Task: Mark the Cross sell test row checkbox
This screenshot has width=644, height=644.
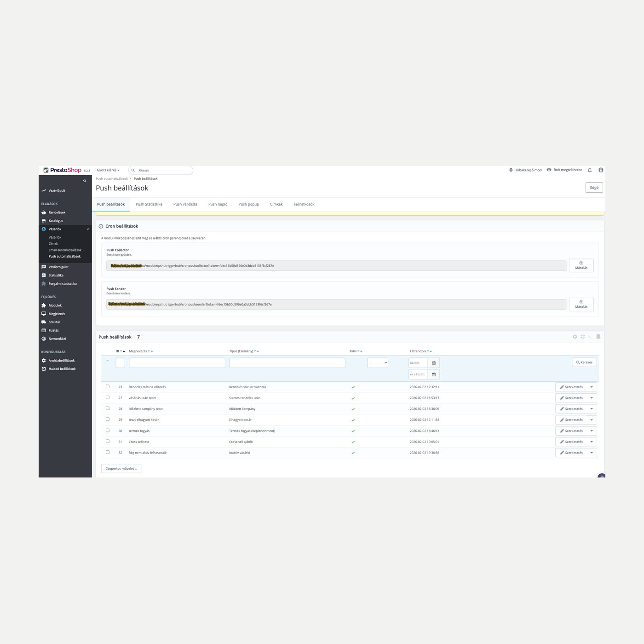Action: (108, 441)
